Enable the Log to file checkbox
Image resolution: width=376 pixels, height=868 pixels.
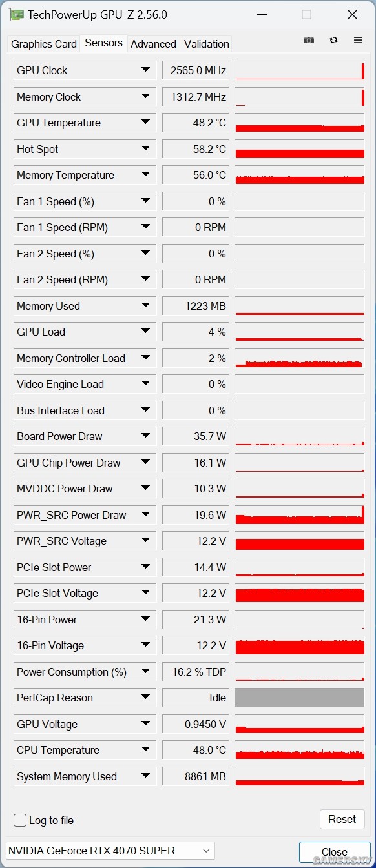pos(20,820)
